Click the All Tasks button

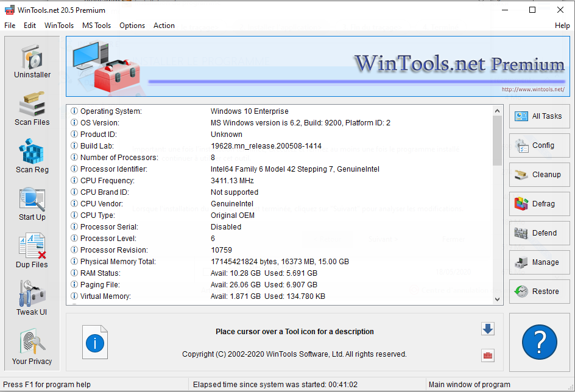pos(539,116)
